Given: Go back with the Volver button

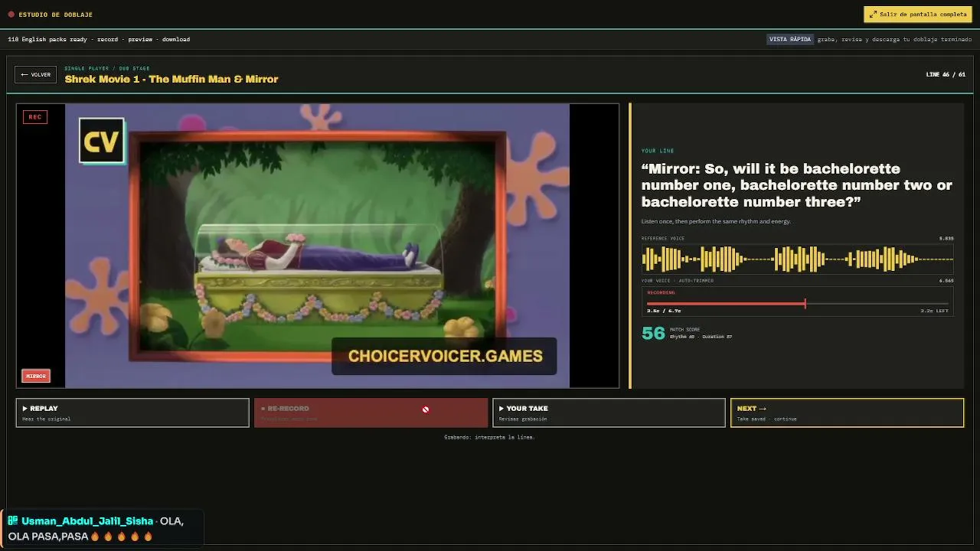Looking at the screenshot, I should (35, 75).
